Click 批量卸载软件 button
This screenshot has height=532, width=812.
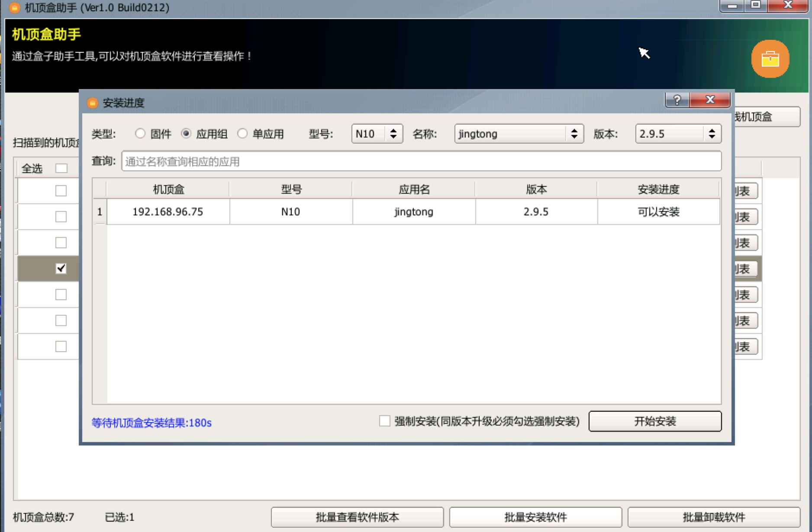pyautogui.click(x=714, y=517)
